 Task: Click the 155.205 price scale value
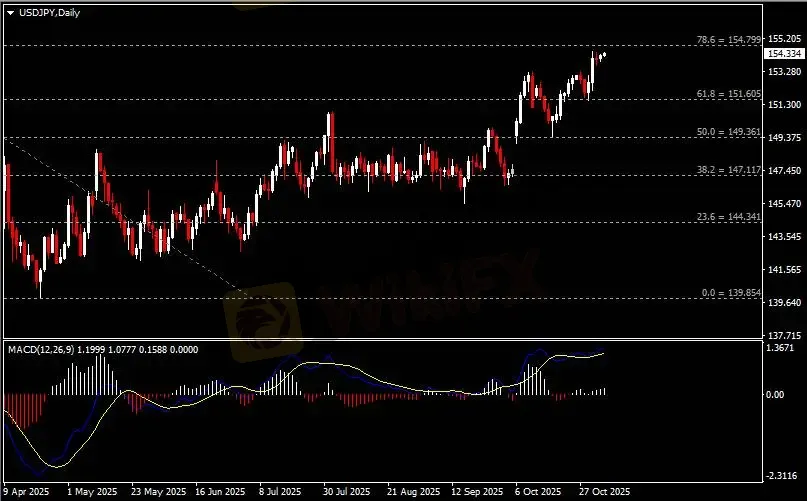(x=783, y=39)
